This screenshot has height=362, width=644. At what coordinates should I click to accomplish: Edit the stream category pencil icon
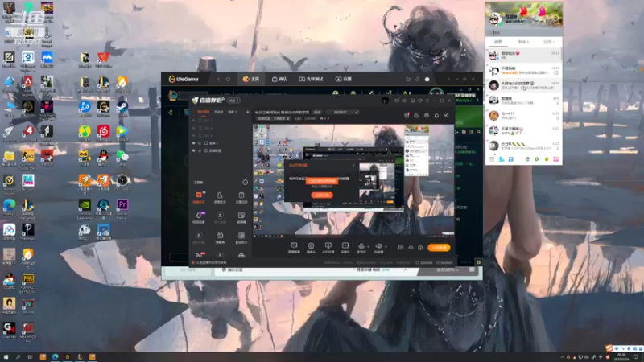(288, 118)
